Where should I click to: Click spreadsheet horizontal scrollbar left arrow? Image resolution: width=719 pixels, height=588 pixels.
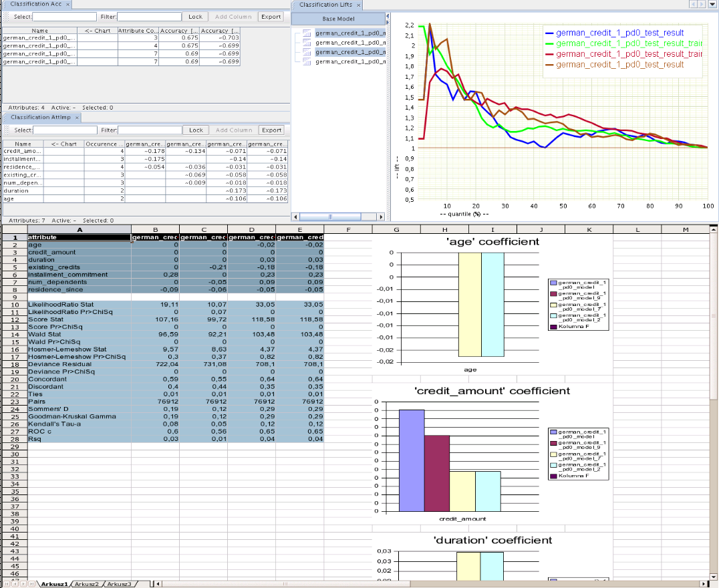click(x=158, y=584)
